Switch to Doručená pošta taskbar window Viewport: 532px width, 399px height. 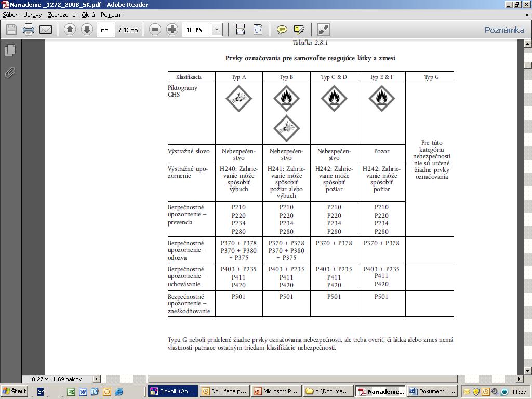[224, 391]
